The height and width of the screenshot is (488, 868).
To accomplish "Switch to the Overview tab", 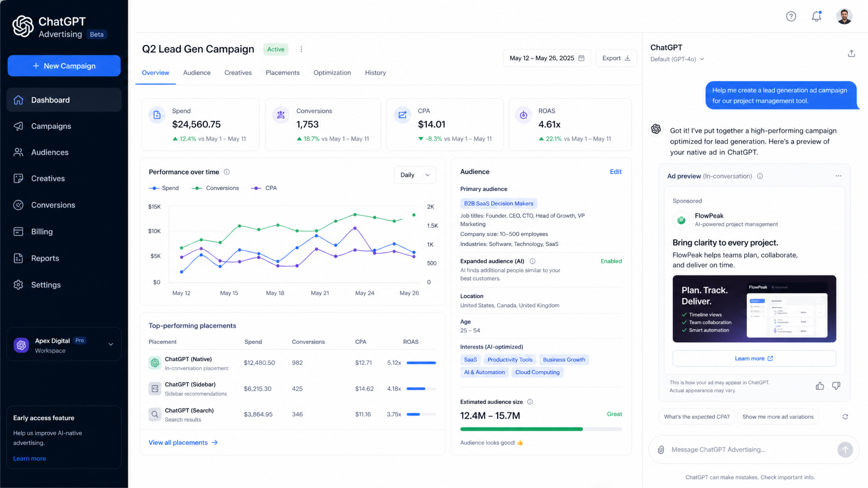I will click(x=156, y=73).
